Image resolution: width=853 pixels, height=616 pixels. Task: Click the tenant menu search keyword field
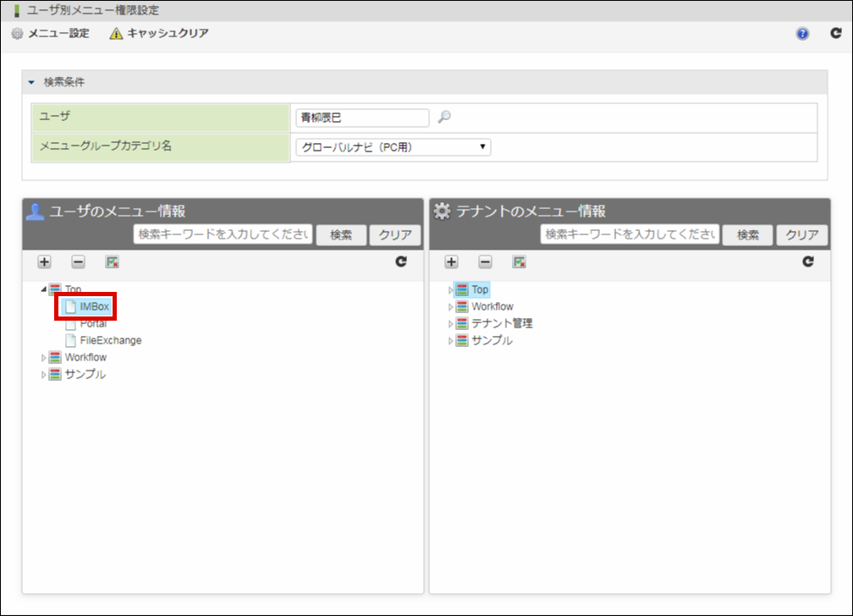click(x=630, y=234)
